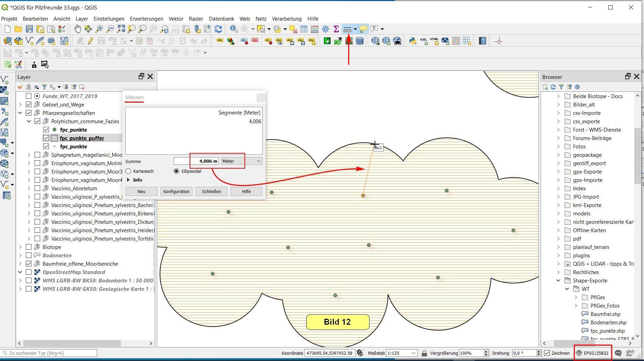Viewport: 644px width, 361px height.
Task: Open the Python console icon
Action: click(x=413, y=41)
